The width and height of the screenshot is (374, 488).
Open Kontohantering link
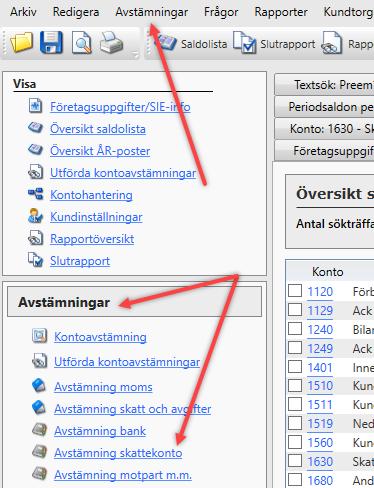coord(91,195)
